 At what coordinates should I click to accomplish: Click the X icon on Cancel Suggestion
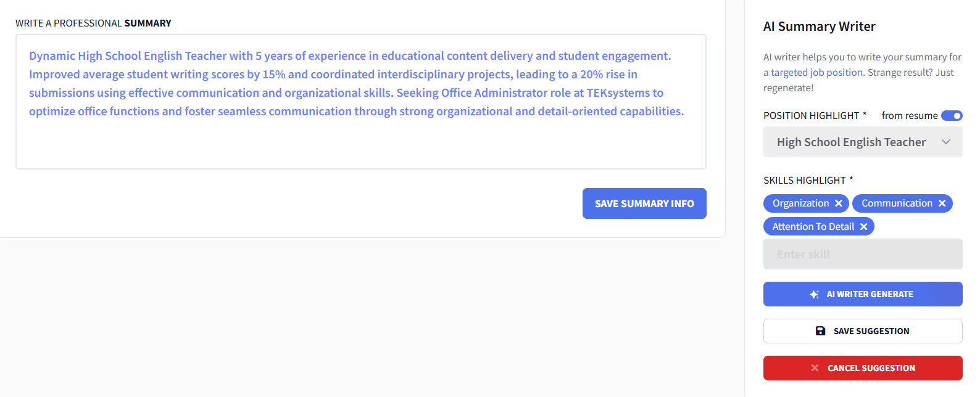(x=816, y=368)
